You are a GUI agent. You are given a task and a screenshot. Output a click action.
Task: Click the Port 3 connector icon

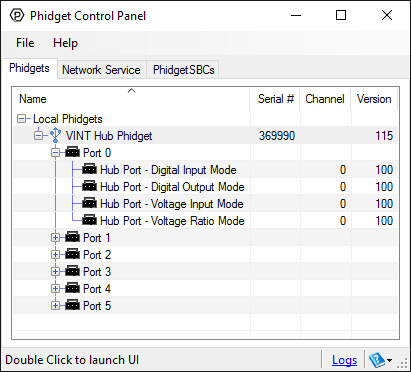(x=72, y=271)
